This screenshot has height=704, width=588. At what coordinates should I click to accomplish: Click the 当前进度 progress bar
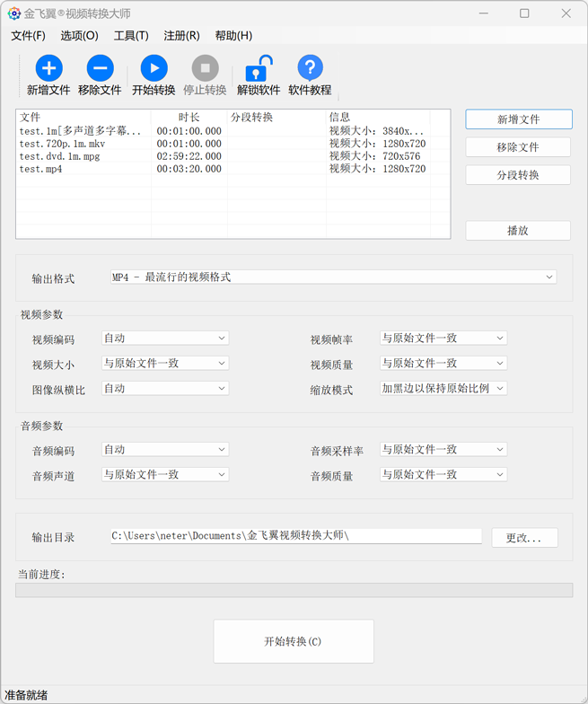[294, 590]
